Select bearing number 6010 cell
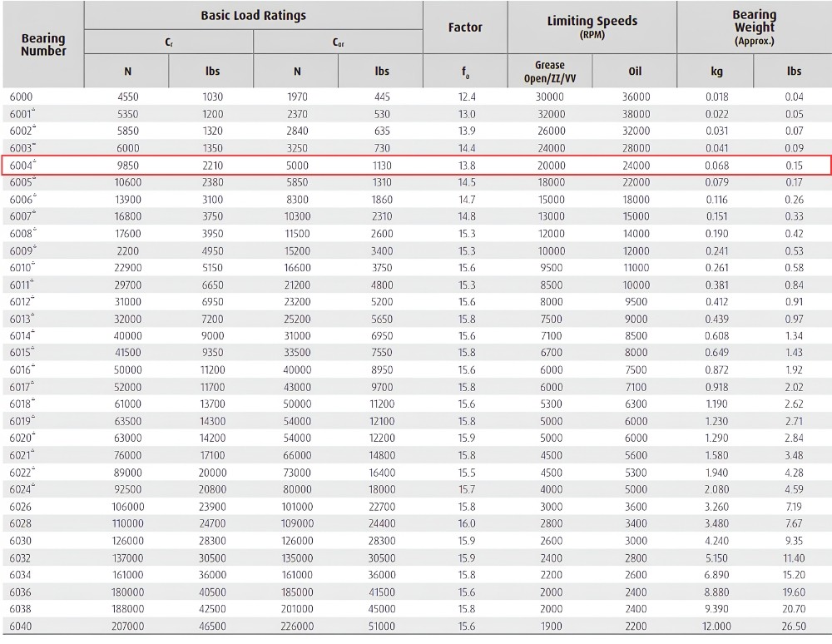 click(22, 268)
